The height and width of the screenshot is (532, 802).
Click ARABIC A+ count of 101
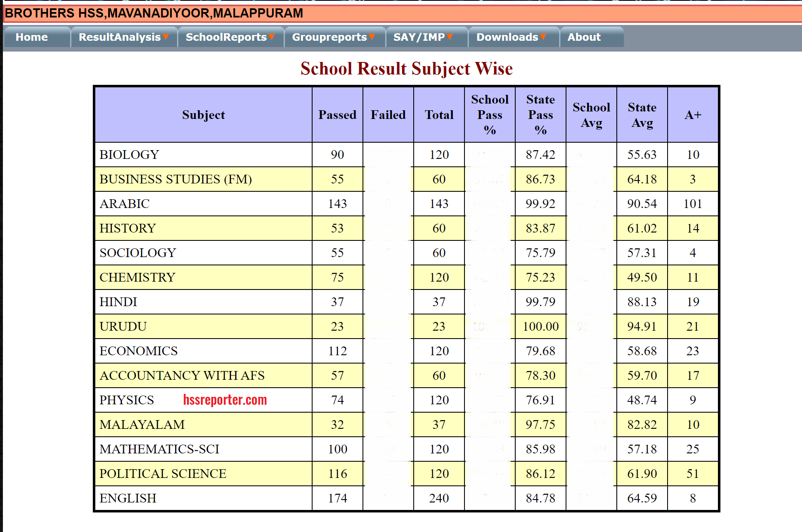(x=693, y=204)
